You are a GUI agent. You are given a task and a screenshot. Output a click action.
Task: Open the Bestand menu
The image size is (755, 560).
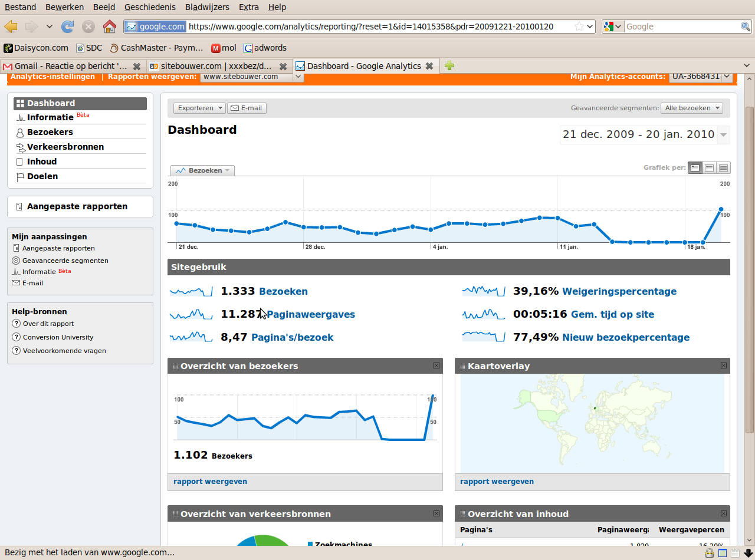pyautogui.click(x=20, y=7)
